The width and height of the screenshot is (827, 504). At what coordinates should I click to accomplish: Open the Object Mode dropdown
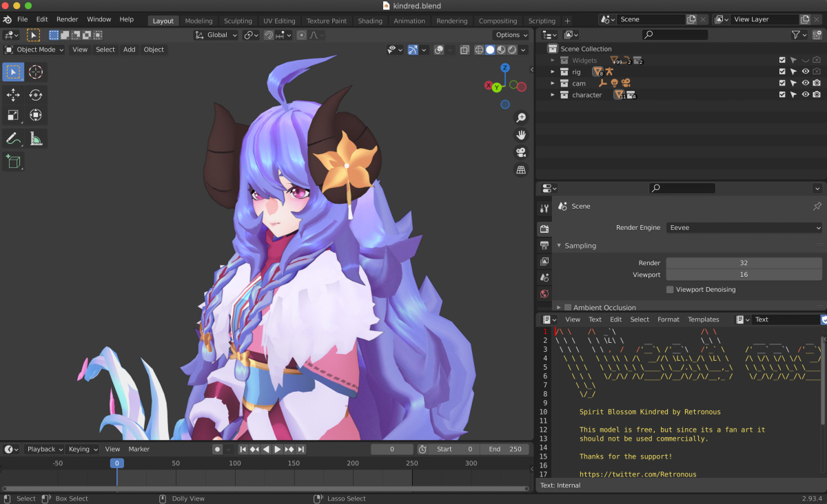coord(34,50)
